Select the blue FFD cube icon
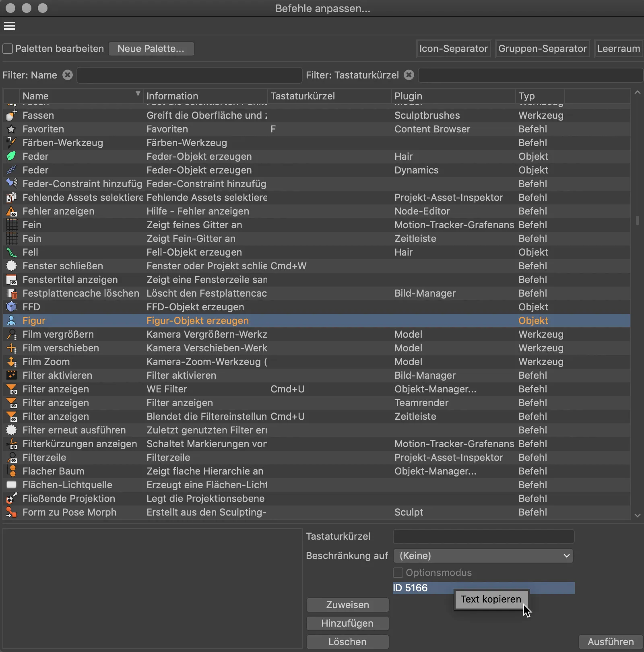The height and width of the screenshot is (652, 644). click(11, 307)
